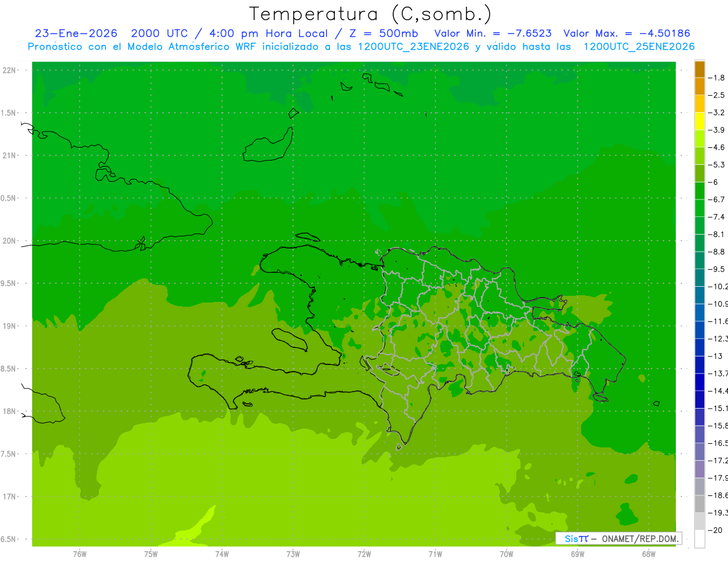Viewport: 728px width, 562px height.
Task: Select the dark blue swatch between -13.7 and -14.4
Action: [699, 382]
